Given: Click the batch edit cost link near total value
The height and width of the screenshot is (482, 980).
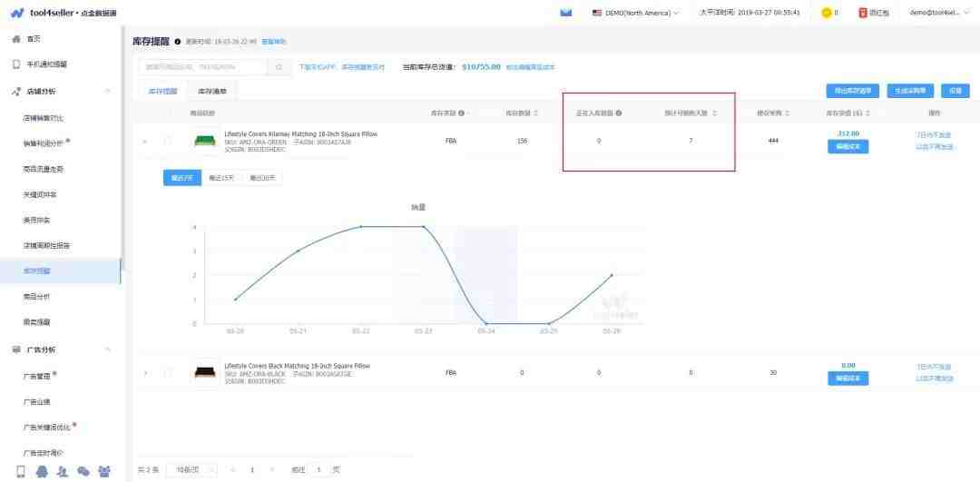Looking at the screenshot, I should click(530, 67).
